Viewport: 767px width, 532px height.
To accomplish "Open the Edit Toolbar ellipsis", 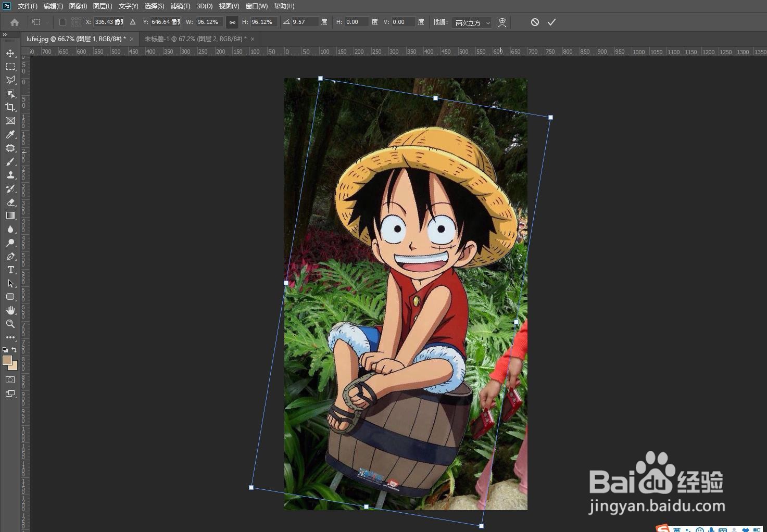I will tap(10, 337).
